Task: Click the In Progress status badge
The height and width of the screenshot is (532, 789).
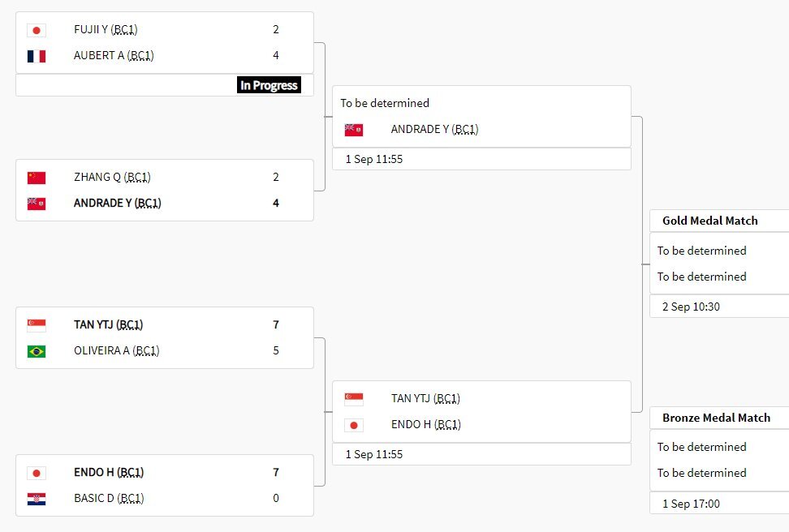Action: click(x=269, y=85)
